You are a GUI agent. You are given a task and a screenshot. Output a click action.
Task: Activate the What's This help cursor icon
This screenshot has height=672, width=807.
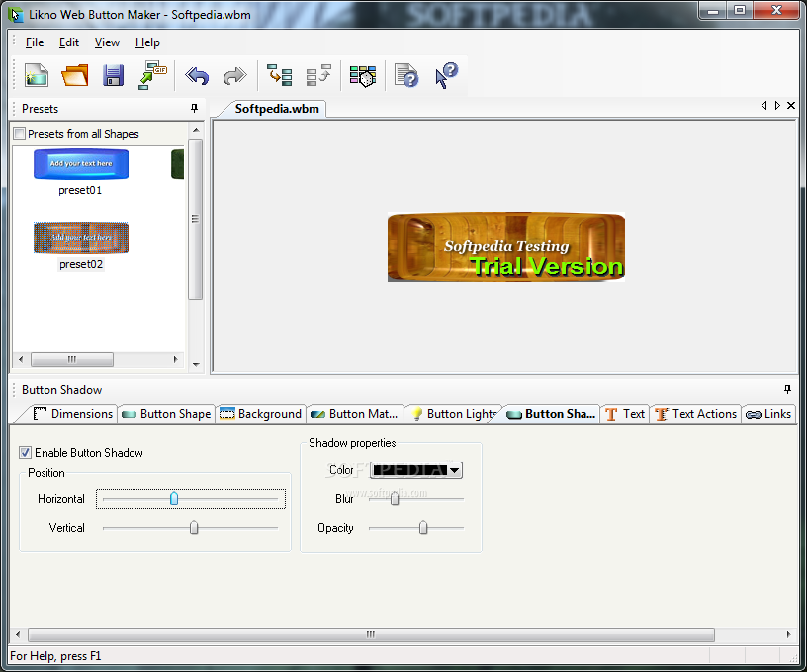point(446,75)
